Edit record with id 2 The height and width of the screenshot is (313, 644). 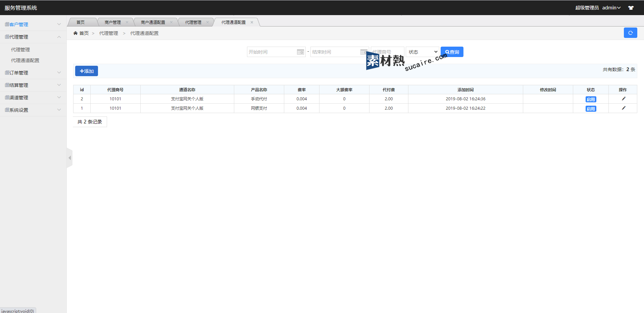click(x=624, y=99)
